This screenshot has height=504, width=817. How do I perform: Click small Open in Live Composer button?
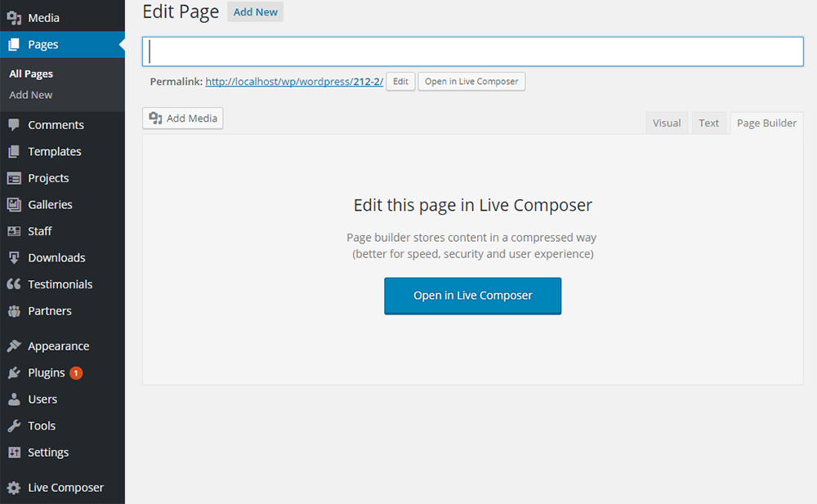point(471,82)
